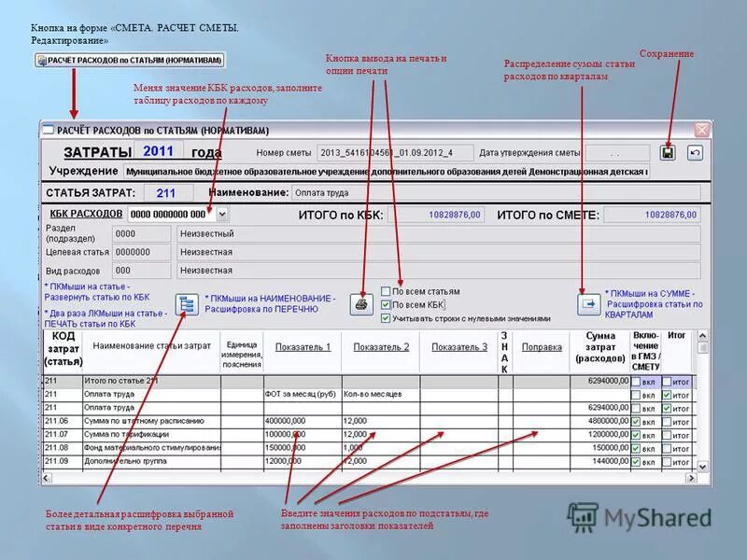Viewport: 747px width, 560px height.
Task: Toggle итог checkbox in row 211.09
Action: coord(667,461)
